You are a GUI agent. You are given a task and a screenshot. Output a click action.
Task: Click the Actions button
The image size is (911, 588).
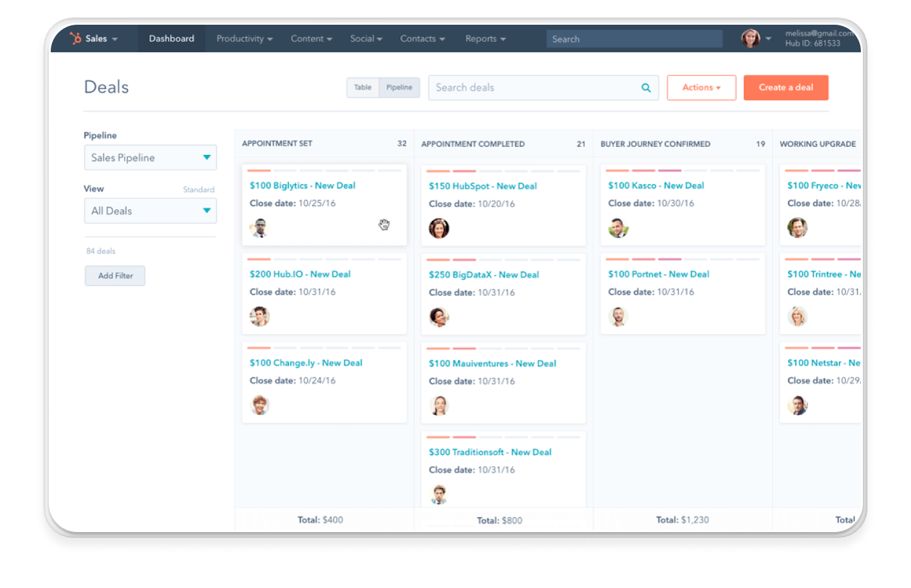pos(701,87)
